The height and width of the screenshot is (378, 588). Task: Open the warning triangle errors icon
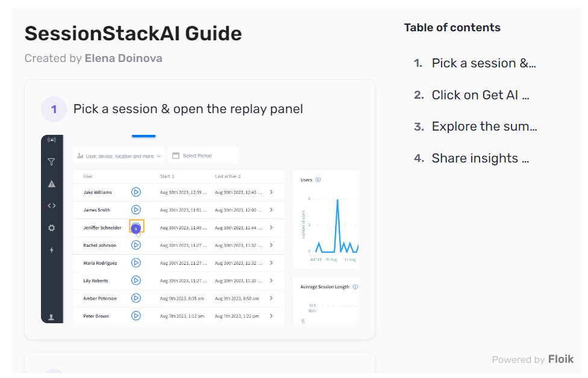point(51,184)
